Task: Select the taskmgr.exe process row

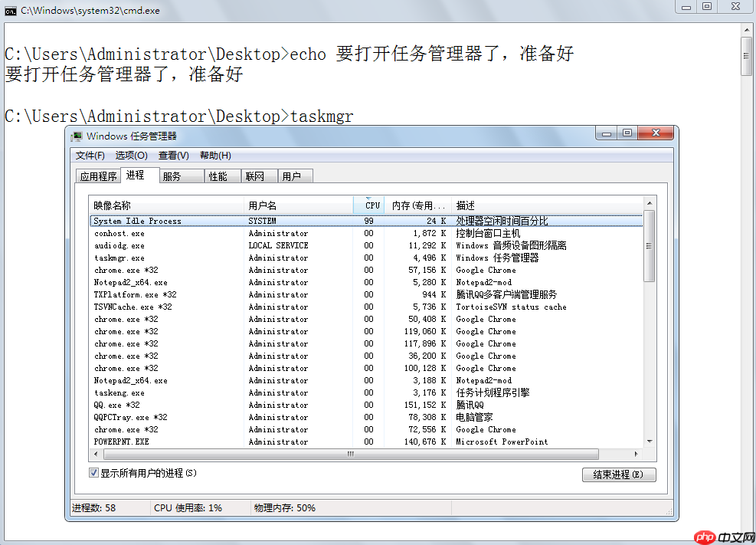Action: point(366,258)
